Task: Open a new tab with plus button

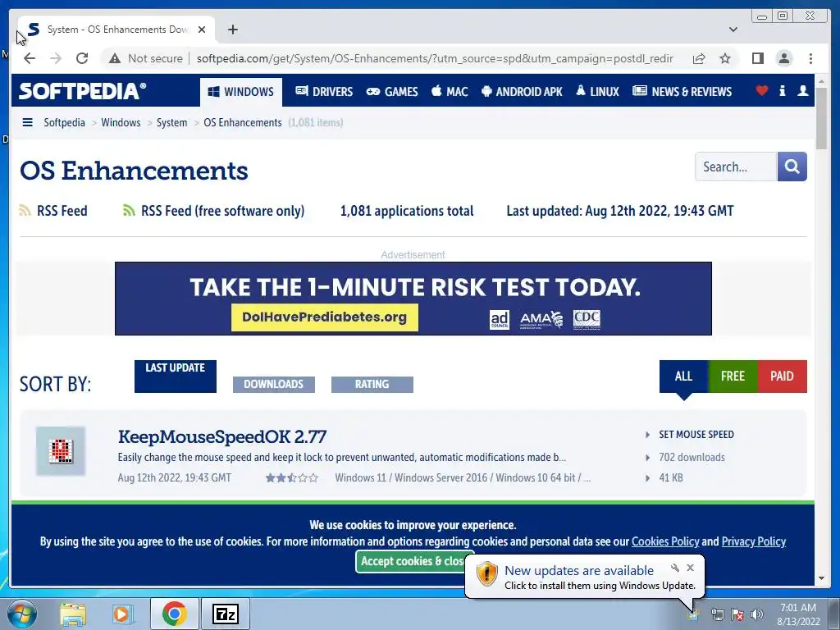Action: pos(232,30)
